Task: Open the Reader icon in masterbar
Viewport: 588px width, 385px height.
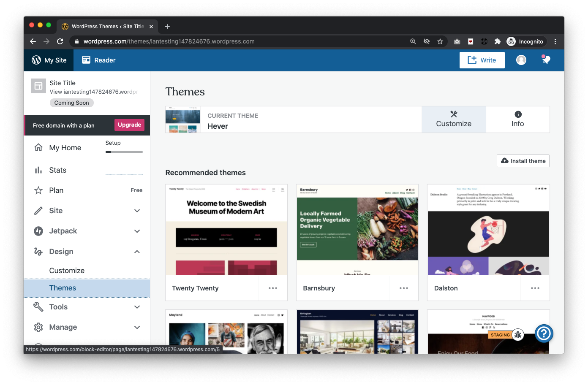Action: coord(86,60)
